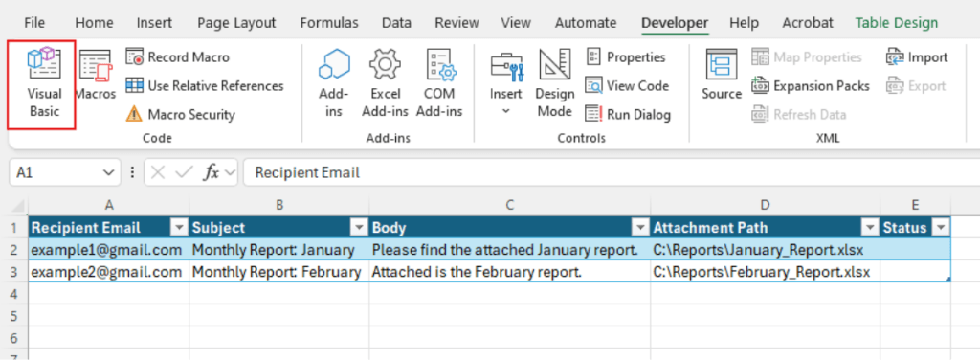Toggle Design Mode
980x360 pixels.
pos(554,83)
